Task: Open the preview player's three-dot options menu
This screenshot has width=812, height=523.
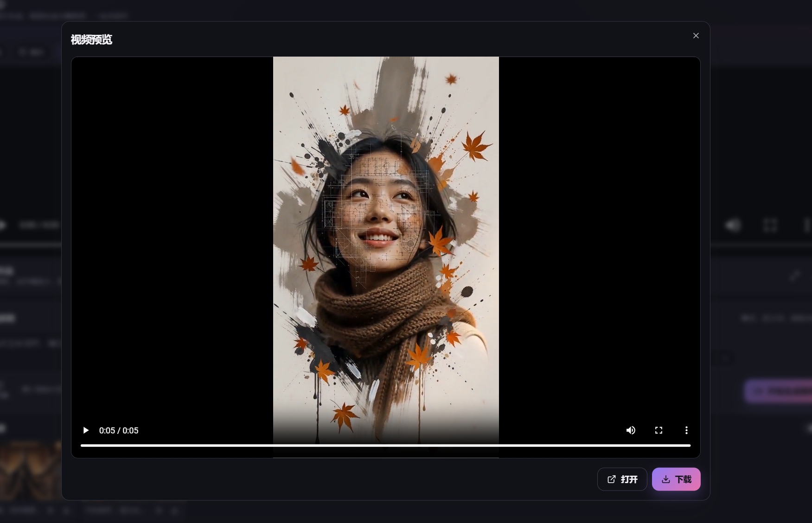Action: pos(686,430)
